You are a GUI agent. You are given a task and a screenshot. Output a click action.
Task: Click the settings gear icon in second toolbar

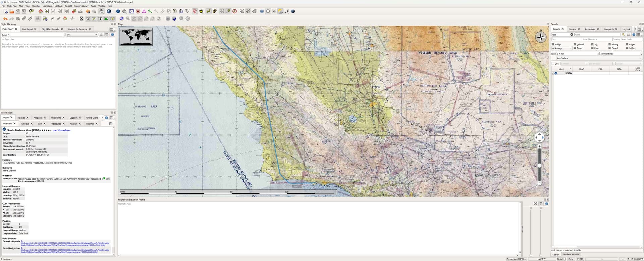pos(188,19)
